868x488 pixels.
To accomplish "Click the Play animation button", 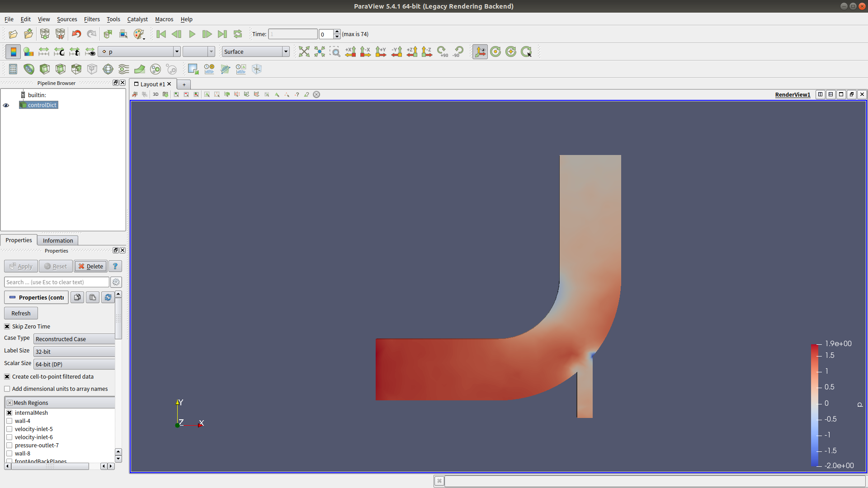I will [192, 34].
